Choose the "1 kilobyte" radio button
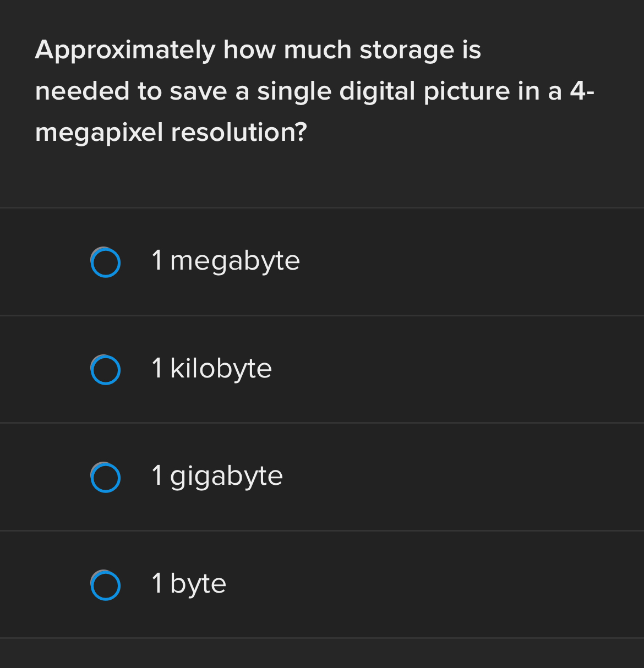 [105, 370]
